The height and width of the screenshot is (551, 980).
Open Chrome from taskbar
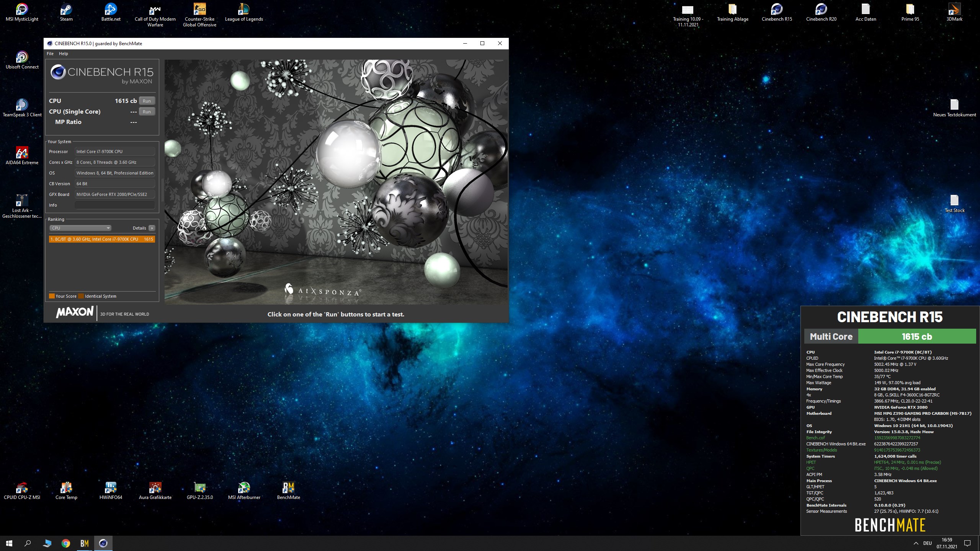point(66,543)
